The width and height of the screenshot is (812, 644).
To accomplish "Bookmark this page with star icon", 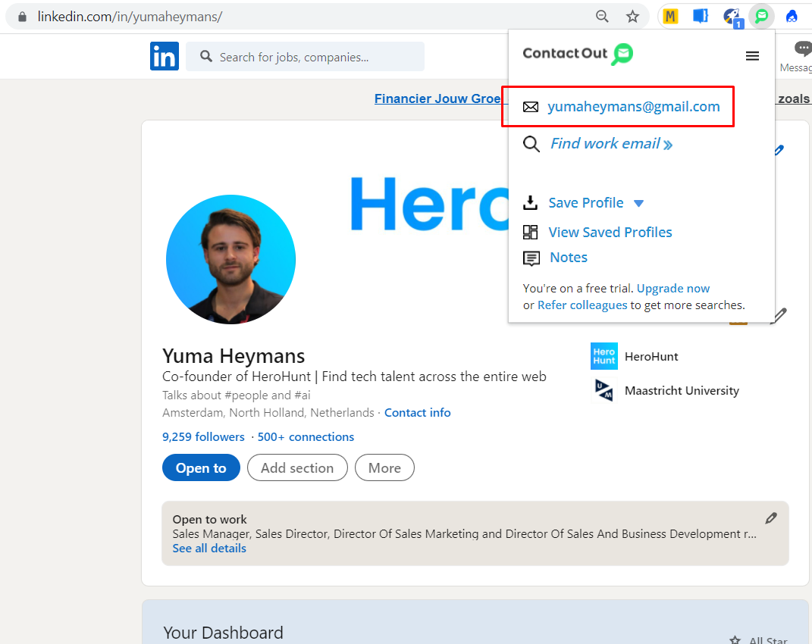I will coord(632,16).
